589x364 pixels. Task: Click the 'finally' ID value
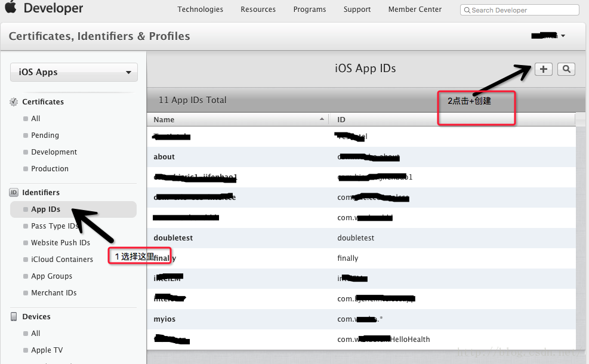[348, 258]
